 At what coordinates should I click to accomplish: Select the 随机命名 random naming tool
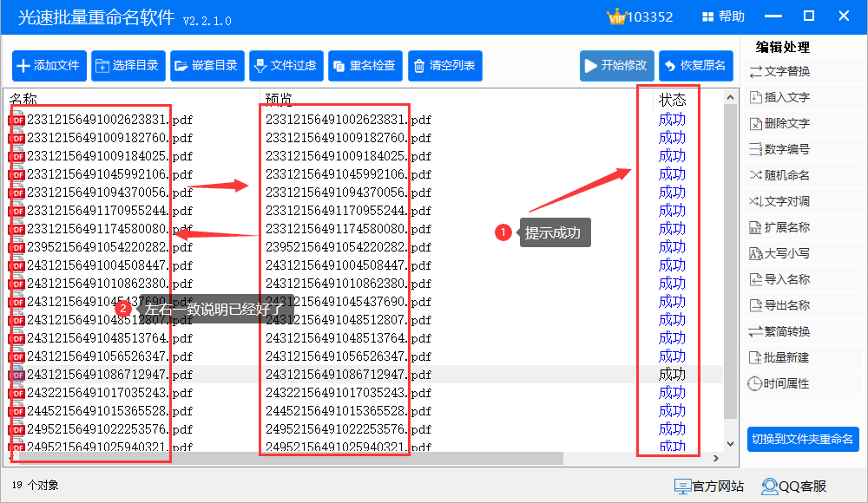point(780,175)
